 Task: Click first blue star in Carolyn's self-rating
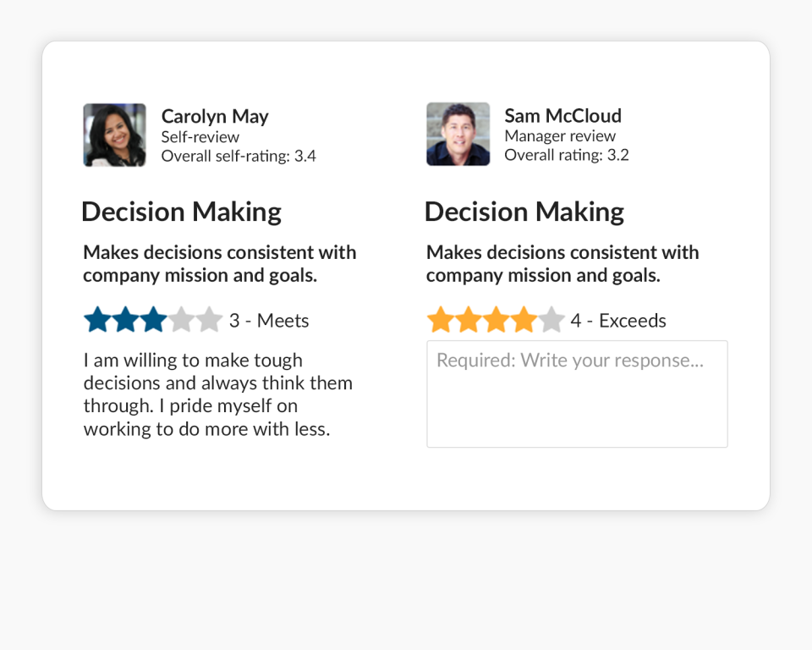[98, 320]
